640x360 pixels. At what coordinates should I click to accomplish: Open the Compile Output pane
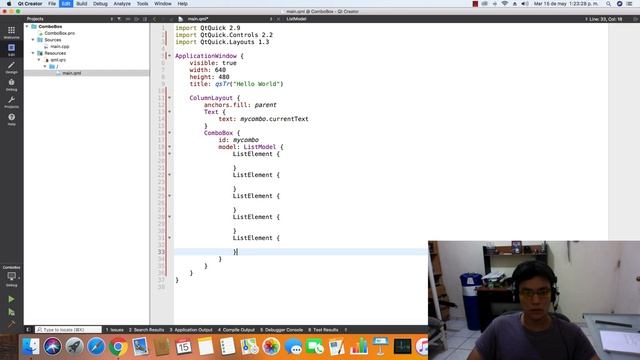236,330
